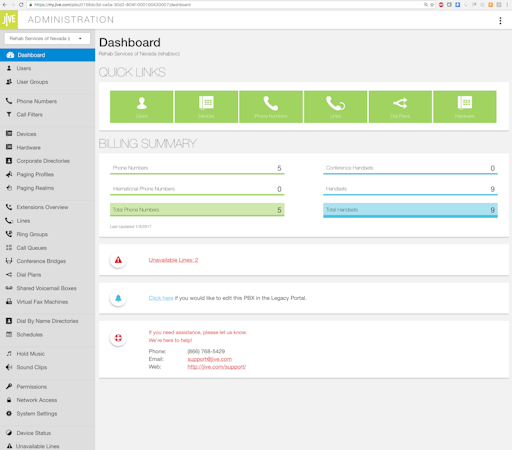The height and width of the screenshot is (450, 512).
Task: Open the Hardware quick link tile
Action: pos(465,107)
